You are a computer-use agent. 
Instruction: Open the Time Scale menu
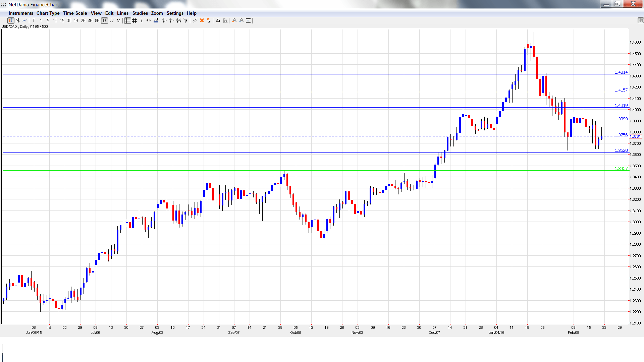point(75,13)
